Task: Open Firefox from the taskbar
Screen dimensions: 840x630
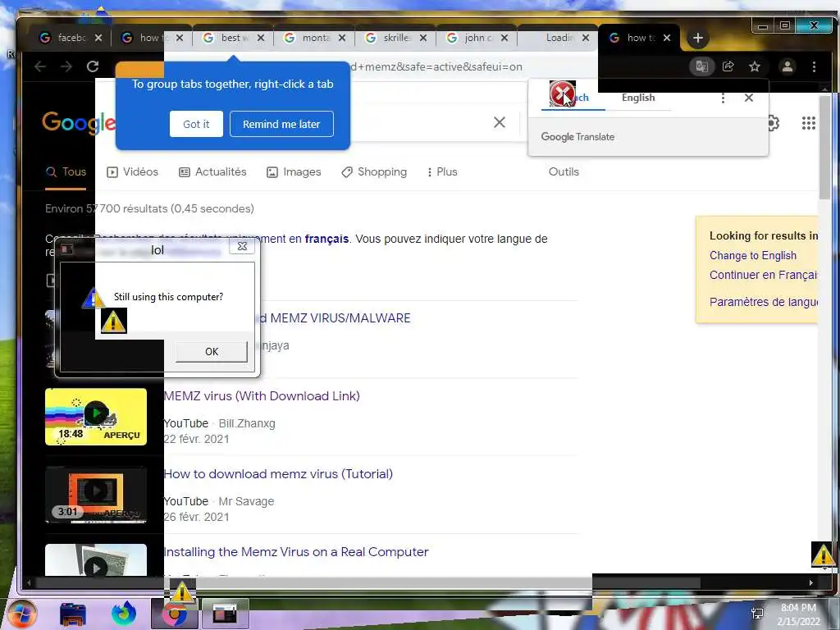Action: [x=124, y=614]
